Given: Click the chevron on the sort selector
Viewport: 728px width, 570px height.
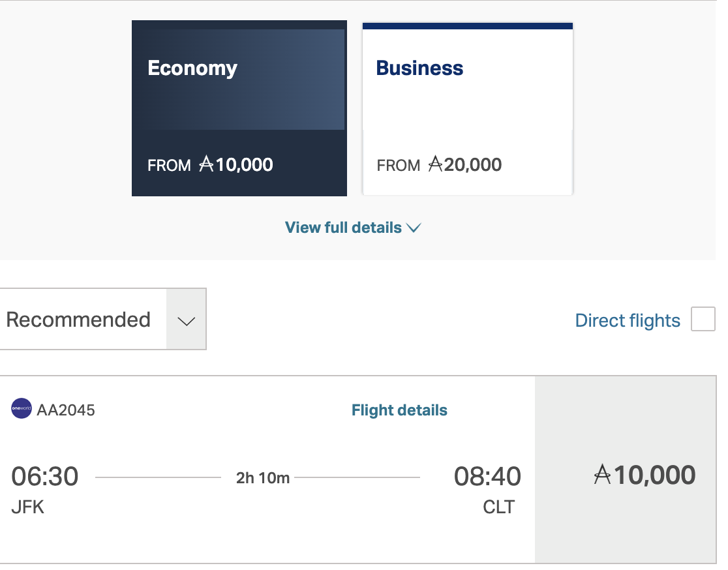Looking at the screenshot, I should click(x=186, y=320).
